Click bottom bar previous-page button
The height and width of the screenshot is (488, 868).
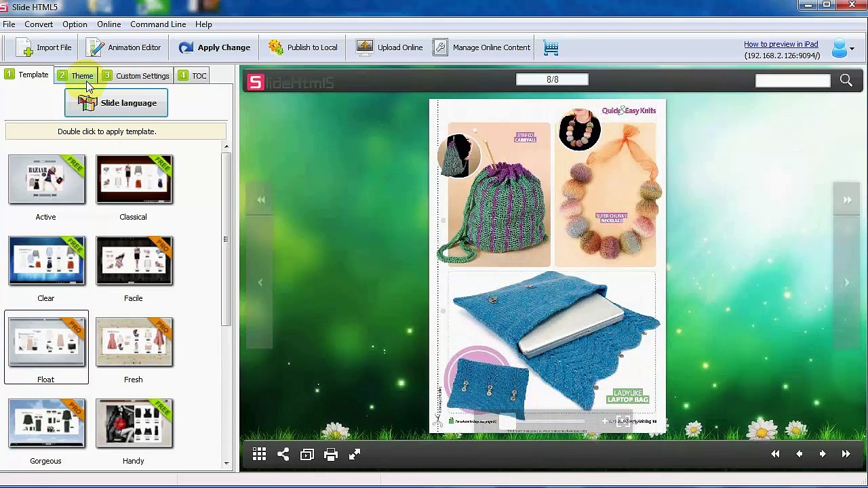799,454
